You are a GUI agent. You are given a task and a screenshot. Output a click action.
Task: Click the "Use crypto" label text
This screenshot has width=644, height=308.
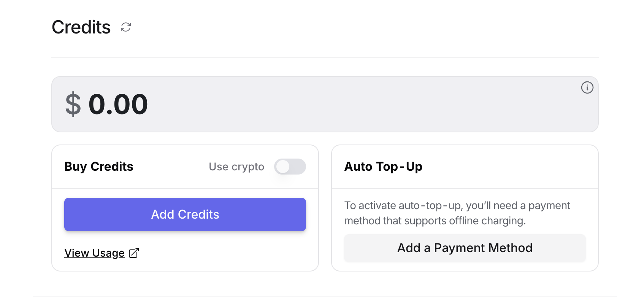236,167
